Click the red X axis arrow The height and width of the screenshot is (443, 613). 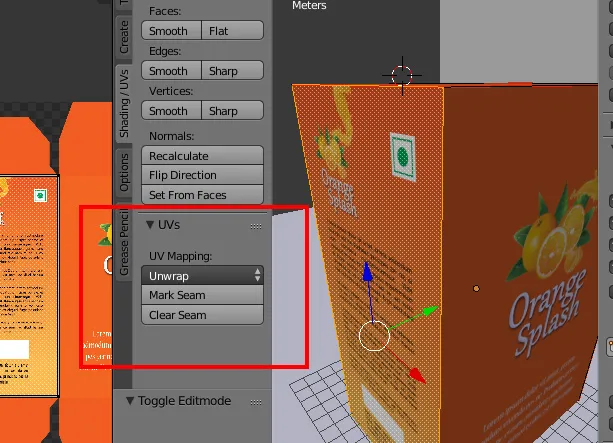tap(417, 375)
